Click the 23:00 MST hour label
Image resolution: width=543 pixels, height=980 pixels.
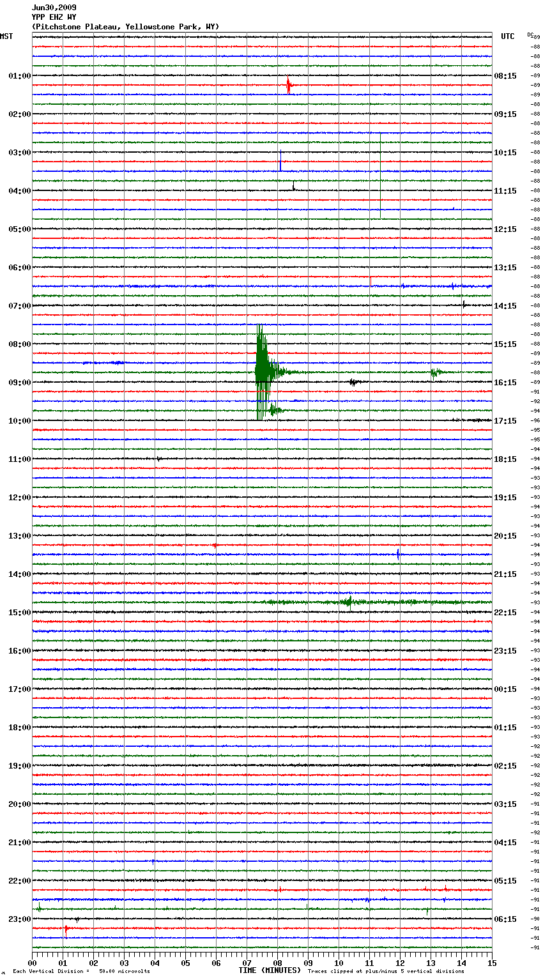(20, 919)
